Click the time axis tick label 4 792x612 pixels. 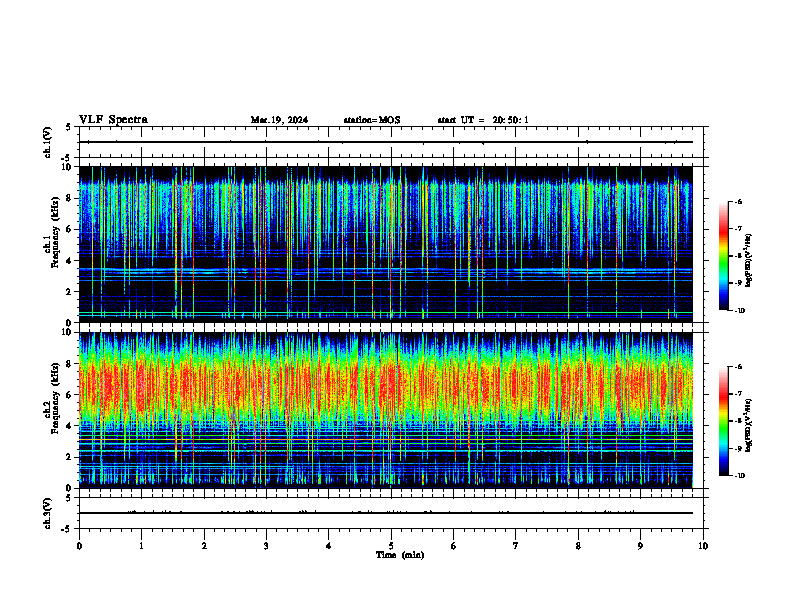(x=328, y=546)
